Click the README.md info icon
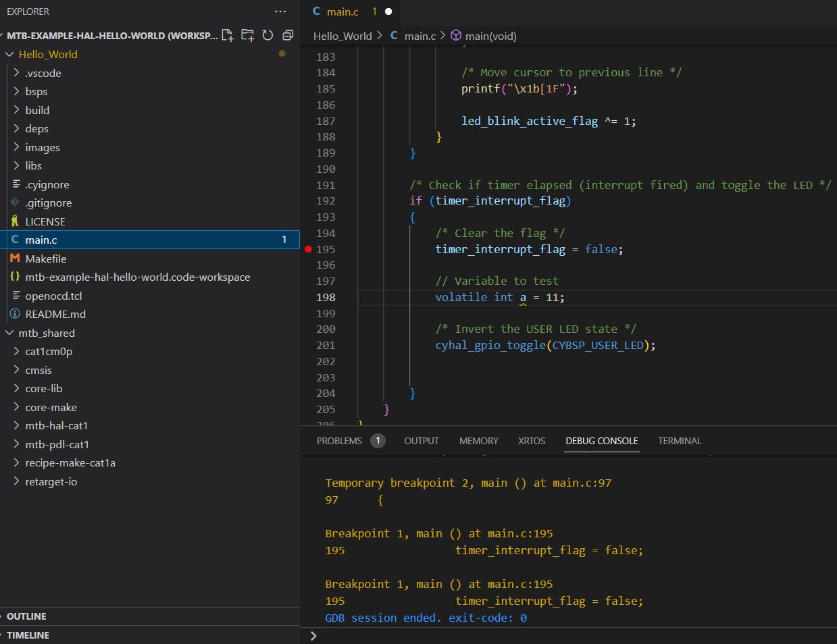 pos(15,314)
